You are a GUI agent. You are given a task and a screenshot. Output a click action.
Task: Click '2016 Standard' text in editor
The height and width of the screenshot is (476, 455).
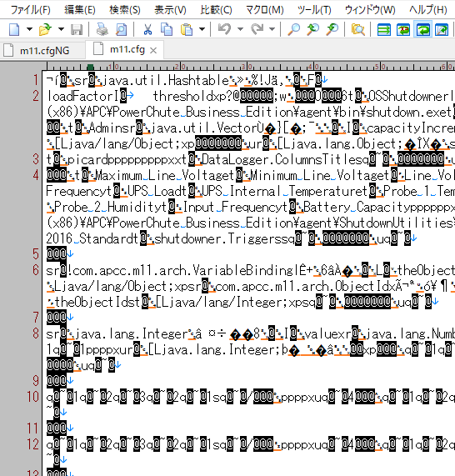(x=89, y=238)
